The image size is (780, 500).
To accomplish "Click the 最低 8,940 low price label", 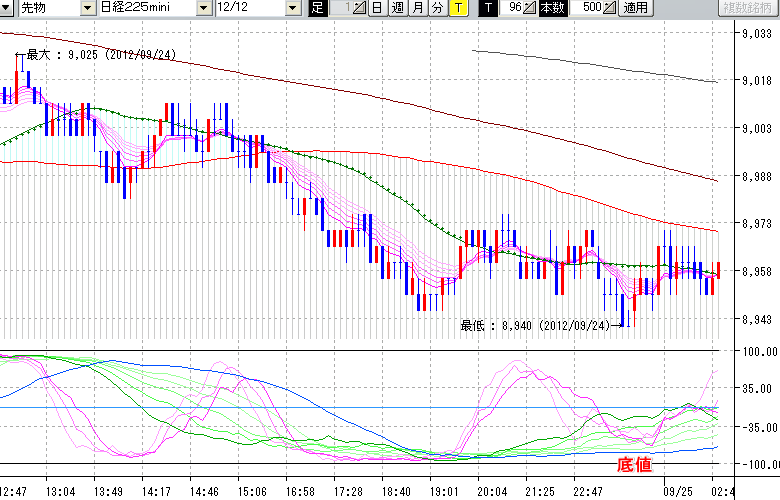I will click(x=535, y=325).
